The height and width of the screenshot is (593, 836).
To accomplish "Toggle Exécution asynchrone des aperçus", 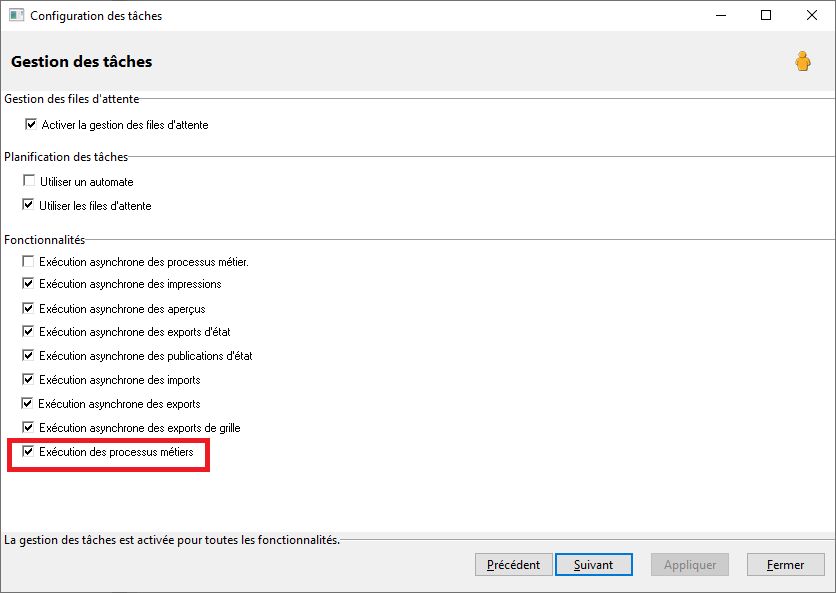I will [x=28, y=308].
